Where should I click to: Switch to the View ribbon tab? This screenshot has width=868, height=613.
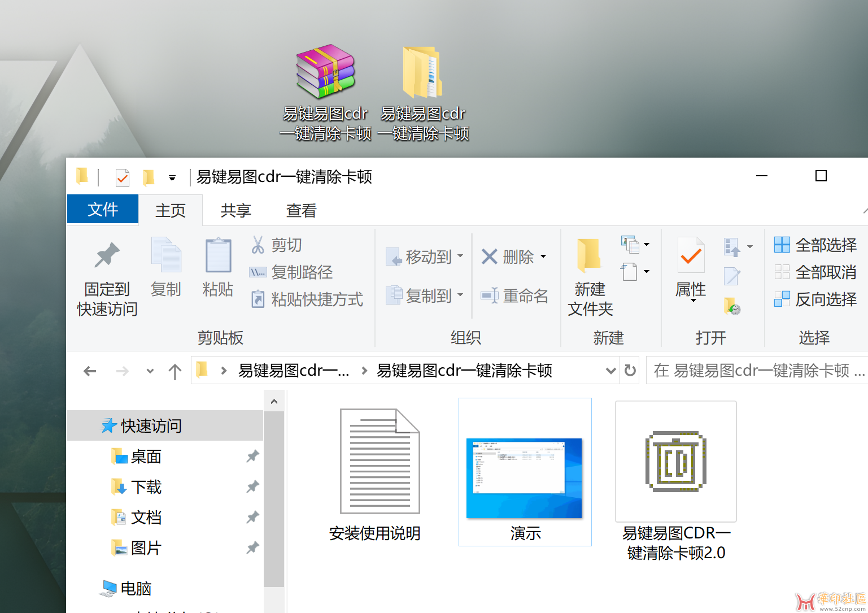pos(301,210)
